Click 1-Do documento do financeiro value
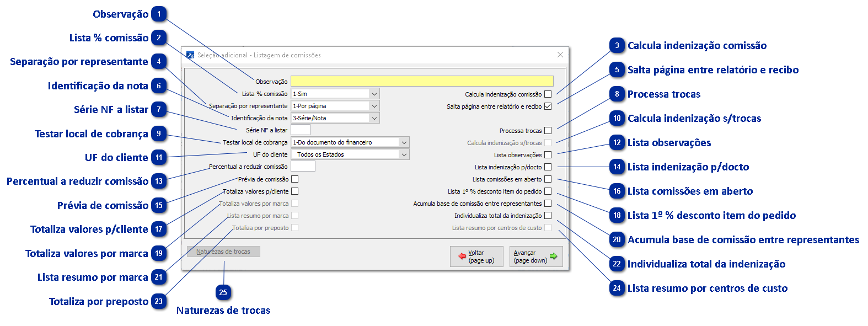Screen dimensions: 868x326 pos(333,142)
